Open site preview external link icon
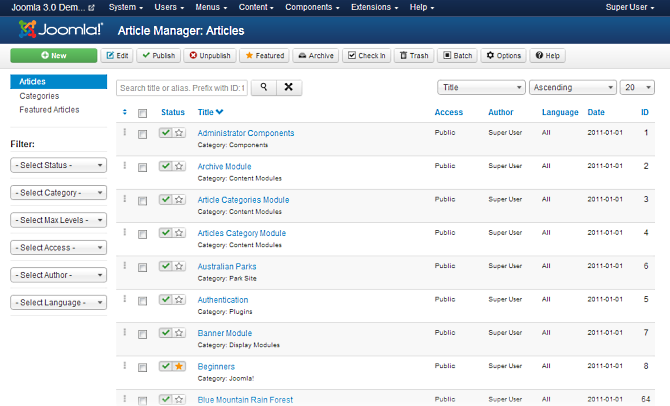The image size is (670, 406). (x=91, y=8)
